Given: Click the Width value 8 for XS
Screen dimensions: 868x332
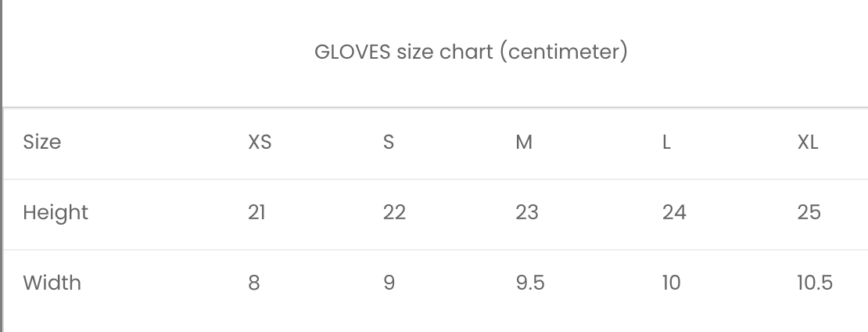Looking at the screenshot, I should [x=254, y=283].
